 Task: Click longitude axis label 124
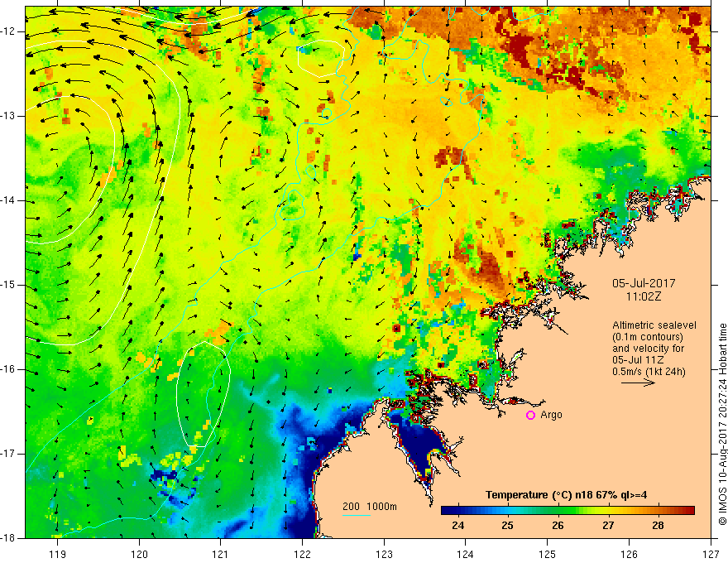466,554
